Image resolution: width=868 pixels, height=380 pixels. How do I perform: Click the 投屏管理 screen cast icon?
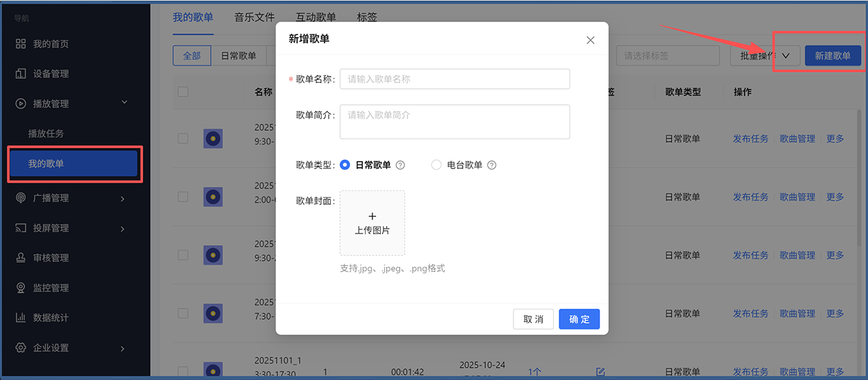pyautogui.click(x=21, y=228)
